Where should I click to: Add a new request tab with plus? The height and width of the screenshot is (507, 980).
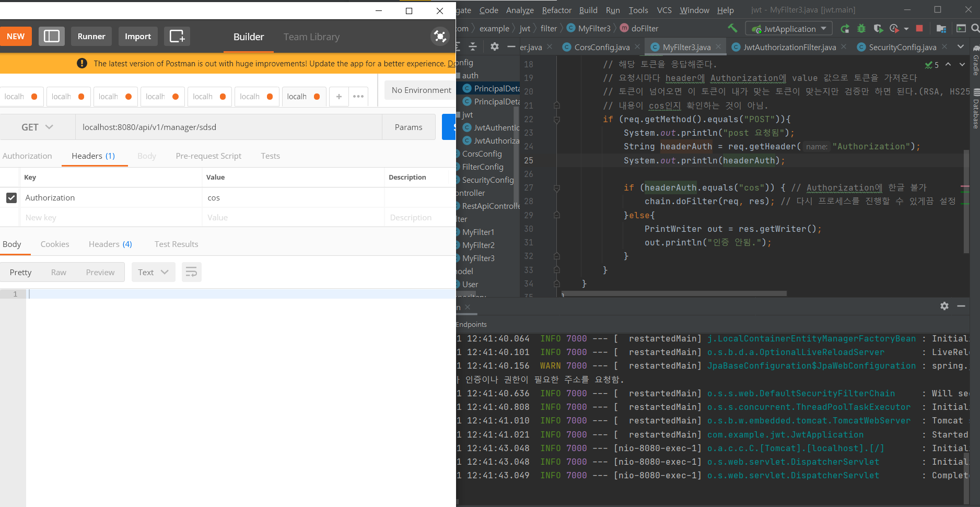pos(339,97)
